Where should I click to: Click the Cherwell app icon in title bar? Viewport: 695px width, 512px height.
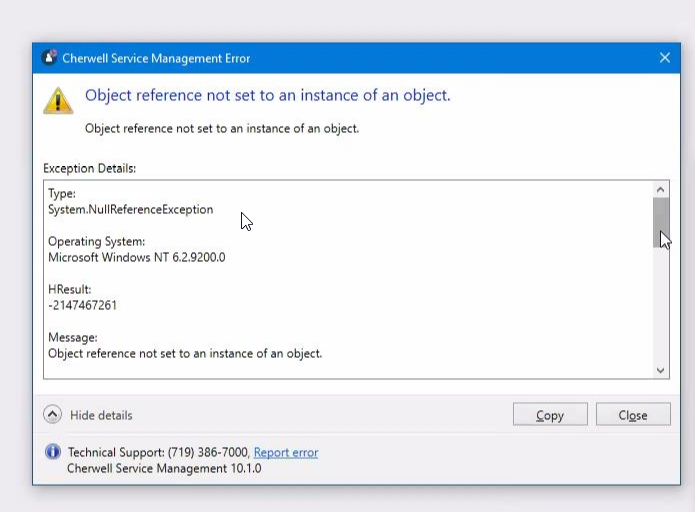tap(49, 58)
